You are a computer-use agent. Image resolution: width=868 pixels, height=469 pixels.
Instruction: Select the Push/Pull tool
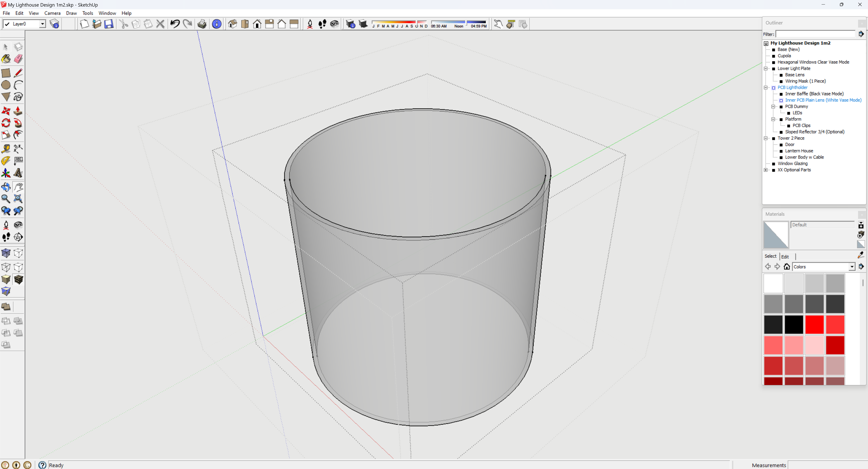(x=18, y=111)
